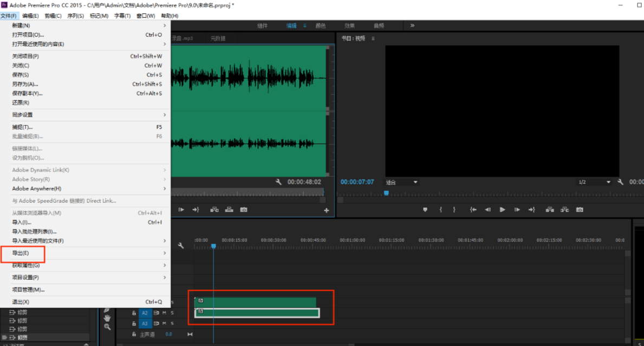The height and width of the screenshot is (346, 644).
Task: Mute track A2
Action: click(164, 313)
